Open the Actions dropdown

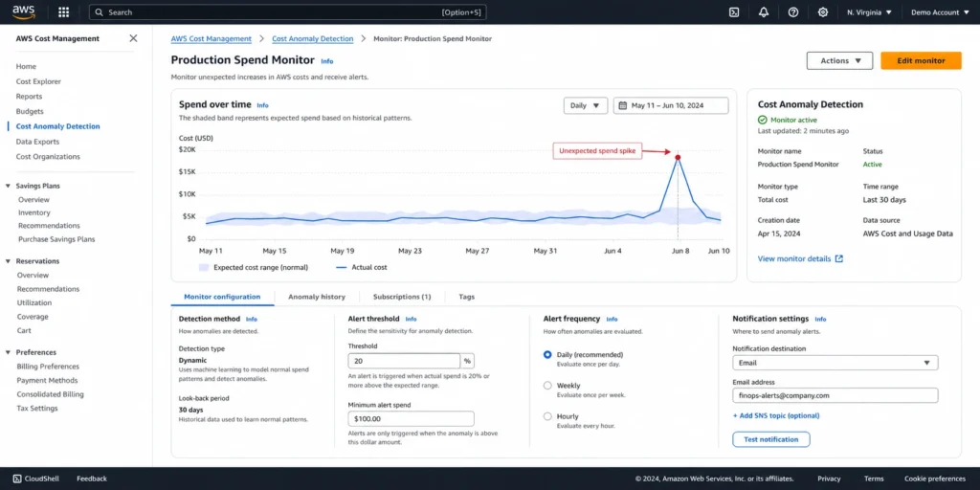pyautogui.click(x=839, y=60)
